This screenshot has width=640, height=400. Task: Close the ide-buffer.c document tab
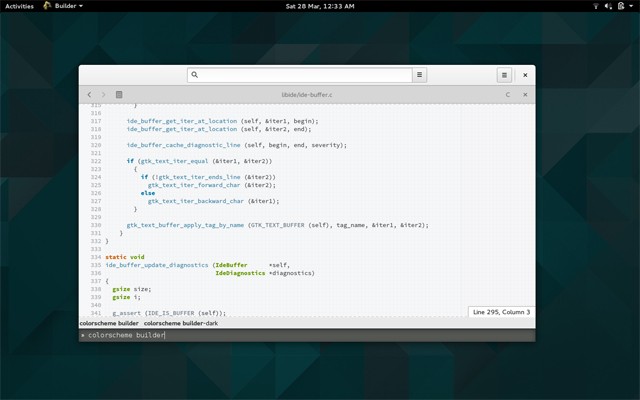pyautogui.click(x=525, y=95)
